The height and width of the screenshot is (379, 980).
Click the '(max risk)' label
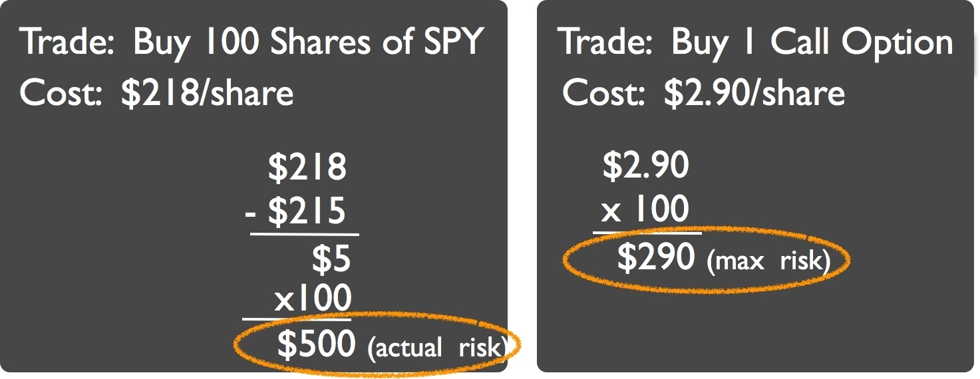click(x=768, y=261)
